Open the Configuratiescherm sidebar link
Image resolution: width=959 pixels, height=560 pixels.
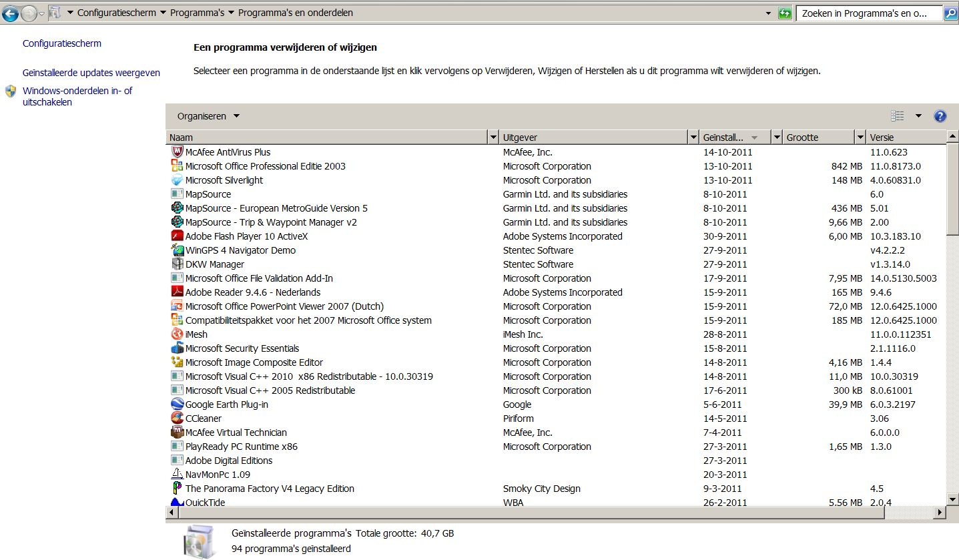click(62, 43)
